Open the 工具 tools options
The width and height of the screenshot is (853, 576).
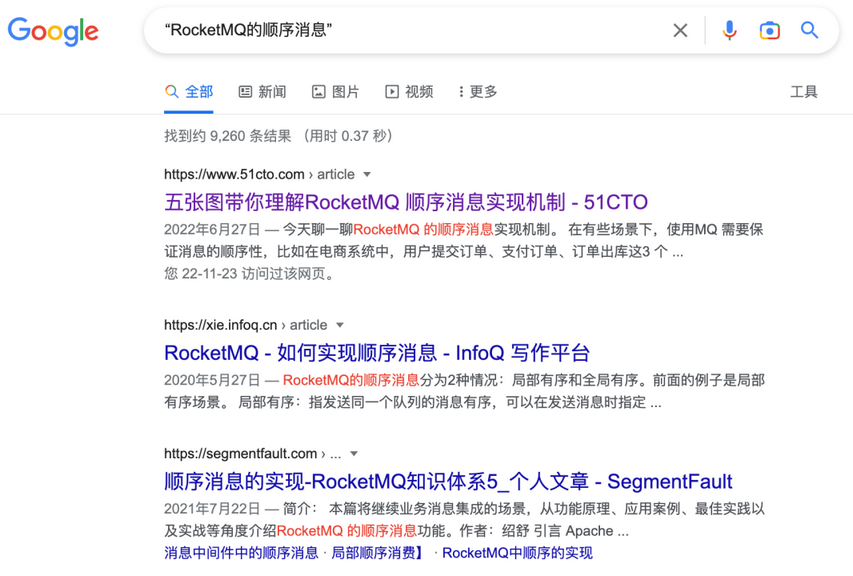click(803, 92)
